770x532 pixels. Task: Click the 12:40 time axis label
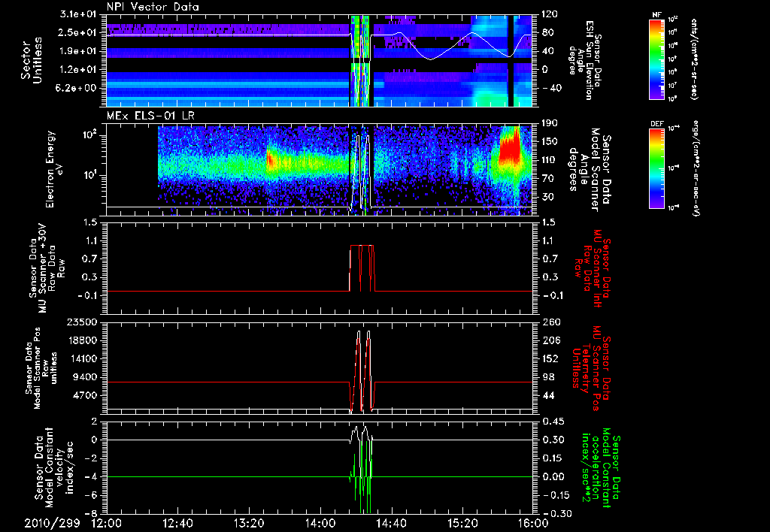[177, 523]
